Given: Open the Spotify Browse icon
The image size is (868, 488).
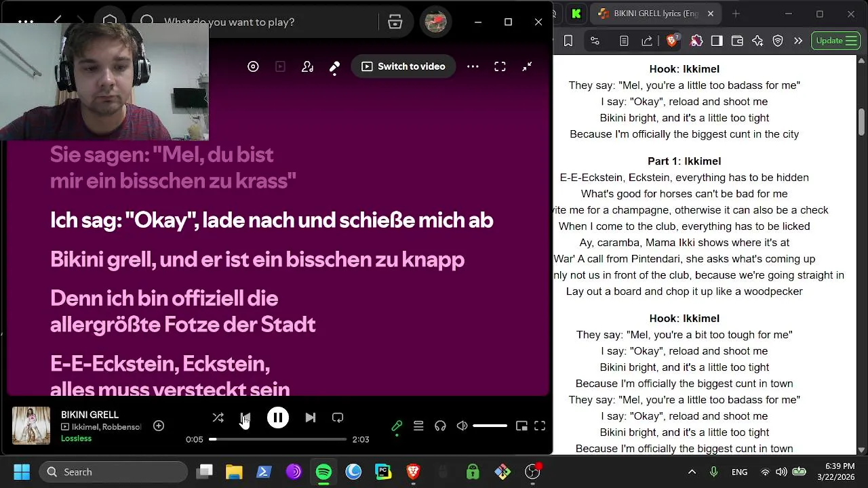Looking at the screenshot, I should point(395,22).
